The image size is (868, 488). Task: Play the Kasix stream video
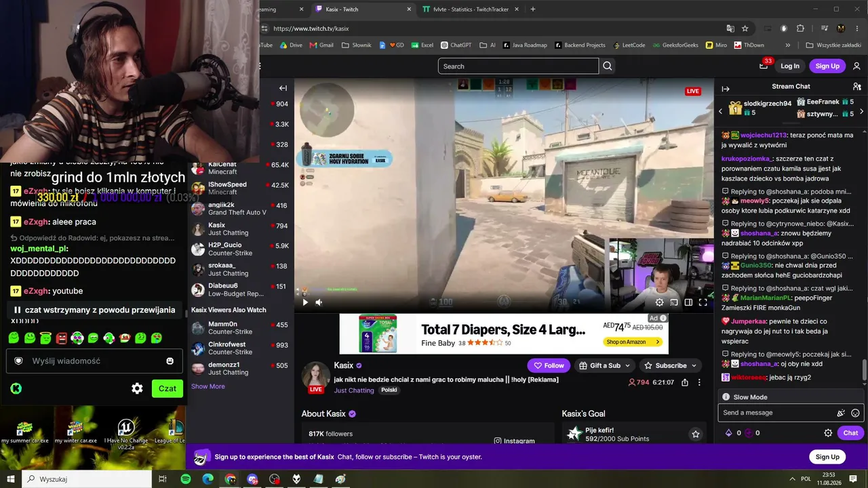(x=305, y=302)
